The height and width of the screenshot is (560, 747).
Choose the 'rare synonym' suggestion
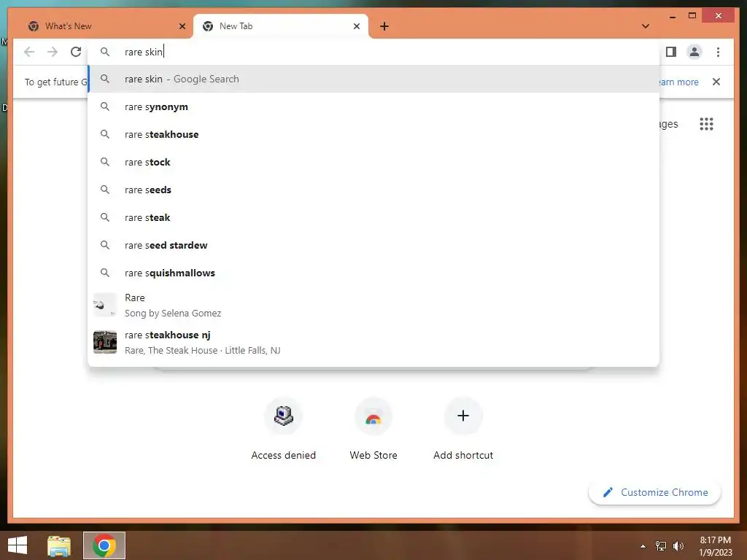374,106
